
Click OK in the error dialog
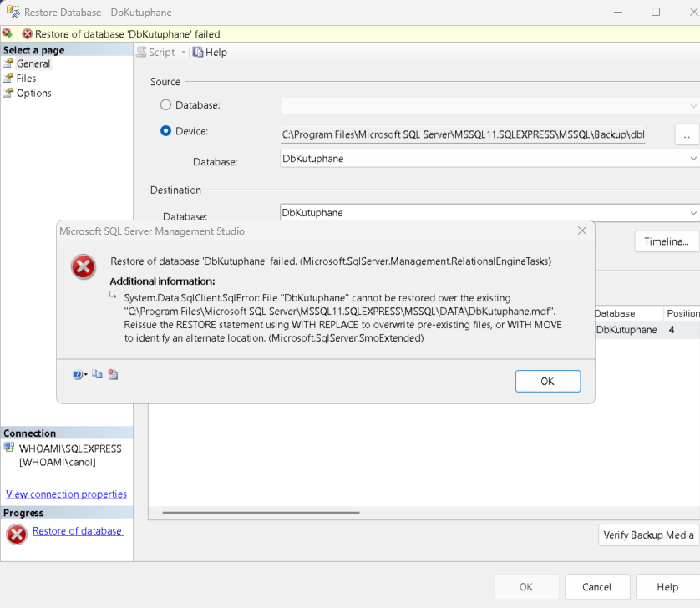(x=548, y=381)
